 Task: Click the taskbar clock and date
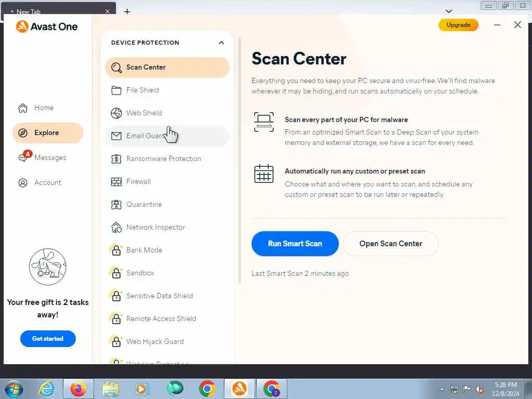506,389
